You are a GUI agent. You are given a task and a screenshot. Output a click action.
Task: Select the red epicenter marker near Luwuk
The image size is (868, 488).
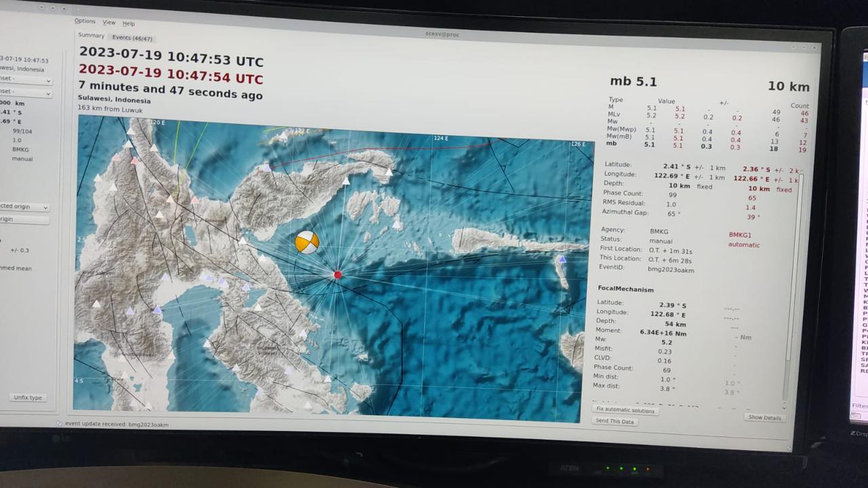pyautogui.click(x=338, y=274)
